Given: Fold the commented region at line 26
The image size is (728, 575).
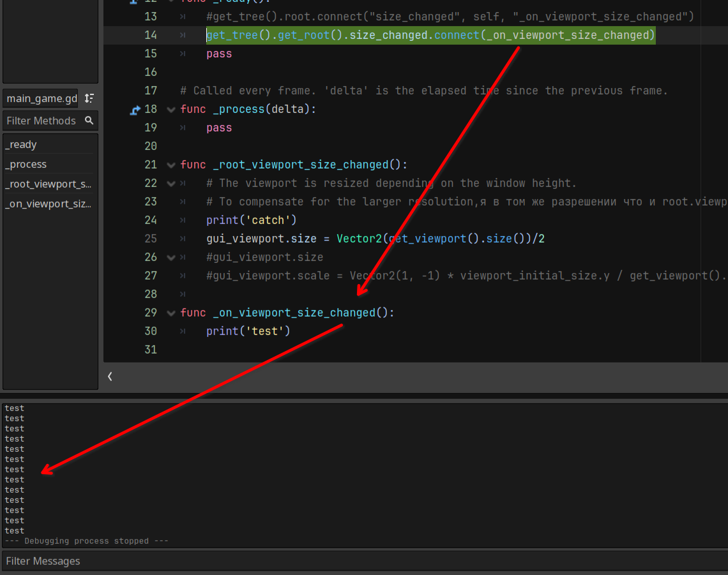Looking at the screenshot, I should pos(171,258).
